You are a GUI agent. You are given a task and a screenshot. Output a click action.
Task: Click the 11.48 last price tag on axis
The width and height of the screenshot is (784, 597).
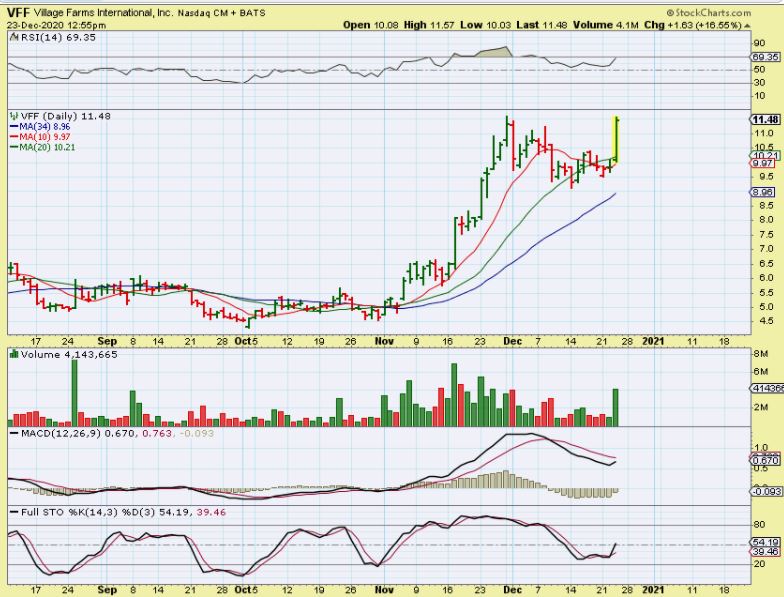pyautogui.click(x=766, y=120)
